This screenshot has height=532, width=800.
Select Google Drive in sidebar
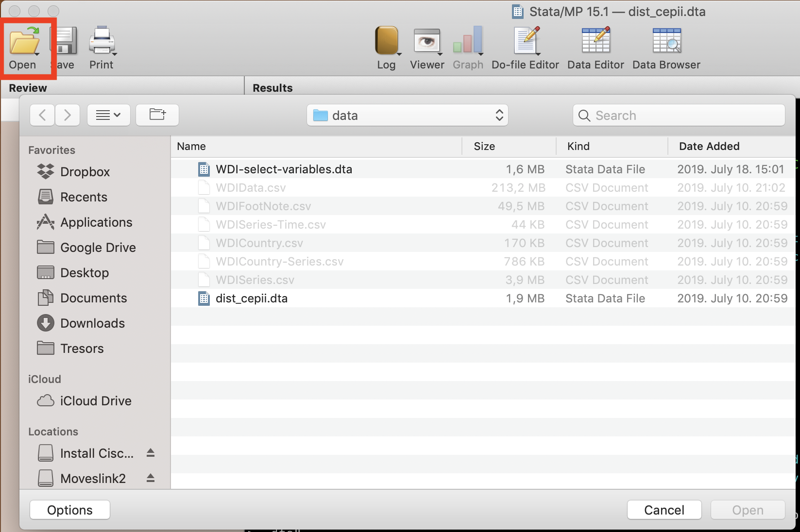pyautogui.click(x=86, y=248)
